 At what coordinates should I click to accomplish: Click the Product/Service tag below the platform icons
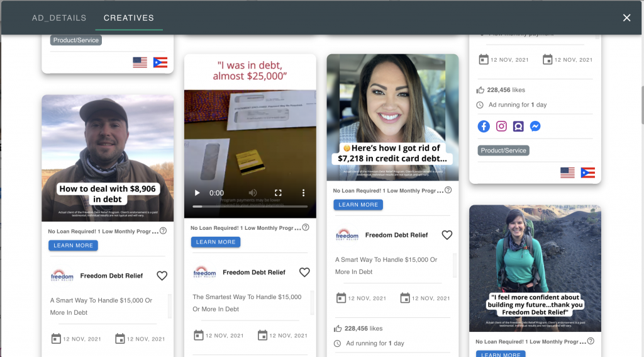point(504,150)
